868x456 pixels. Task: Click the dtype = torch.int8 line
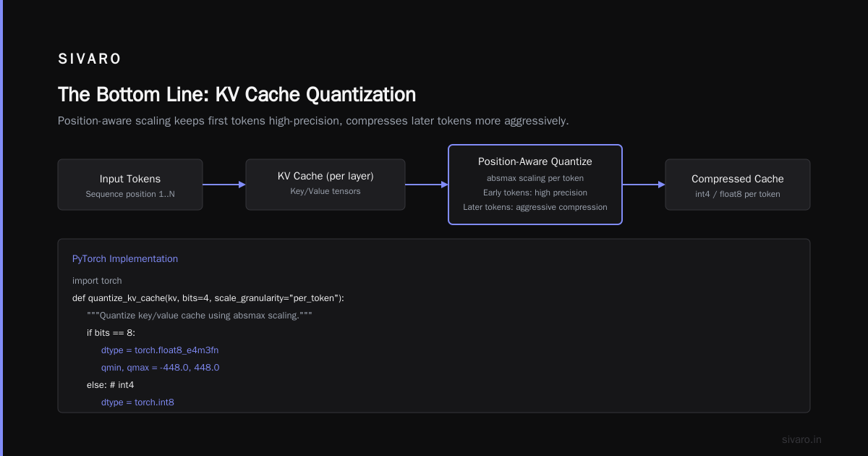[x=137, y=402]
